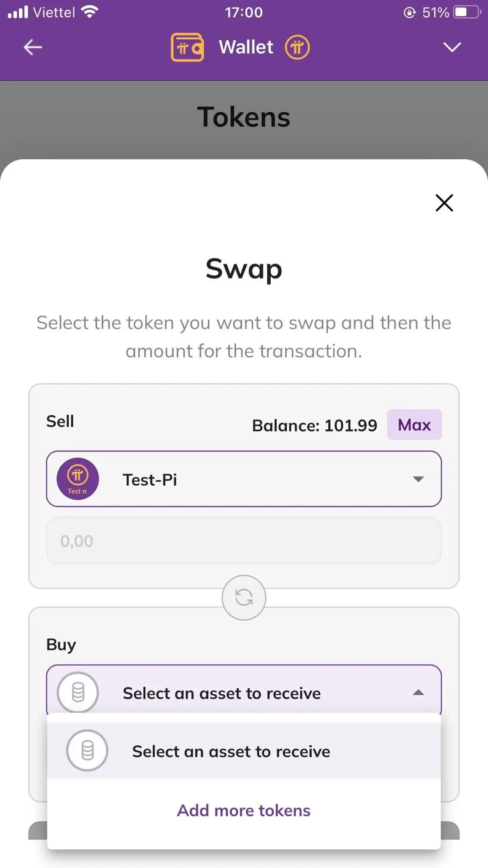
Task: Tap the Tokens heading behind dialog
Action: 244,117
